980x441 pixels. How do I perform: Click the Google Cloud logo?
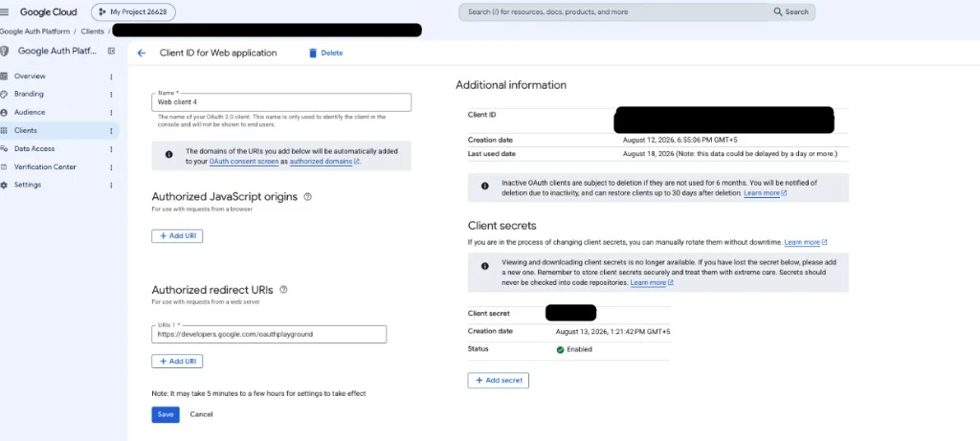(x=48, y=11)
